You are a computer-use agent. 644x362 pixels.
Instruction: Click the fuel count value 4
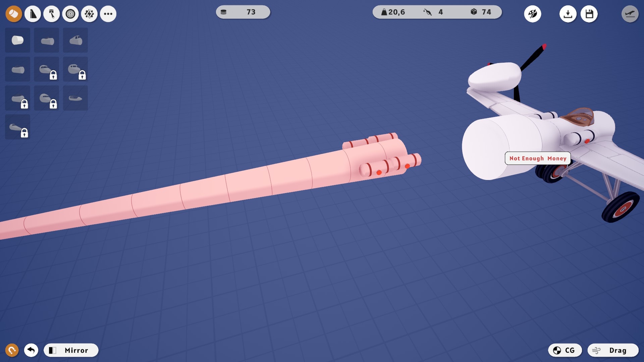coord(441,12)
